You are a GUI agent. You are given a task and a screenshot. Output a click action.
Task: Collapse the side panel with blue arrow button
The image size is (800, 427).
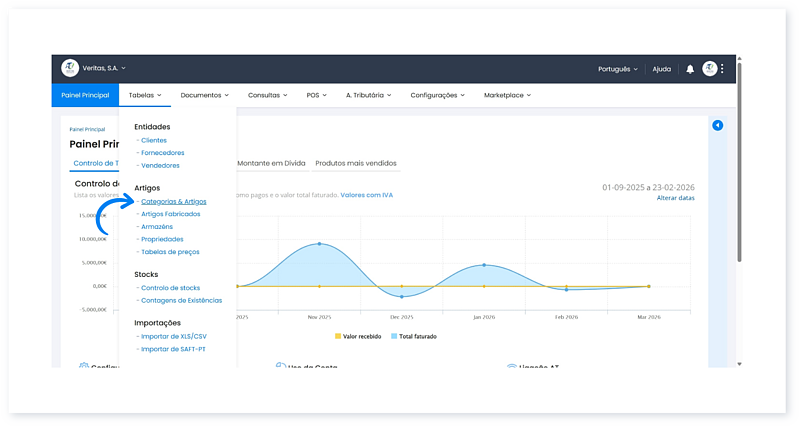tap(717, 125)
